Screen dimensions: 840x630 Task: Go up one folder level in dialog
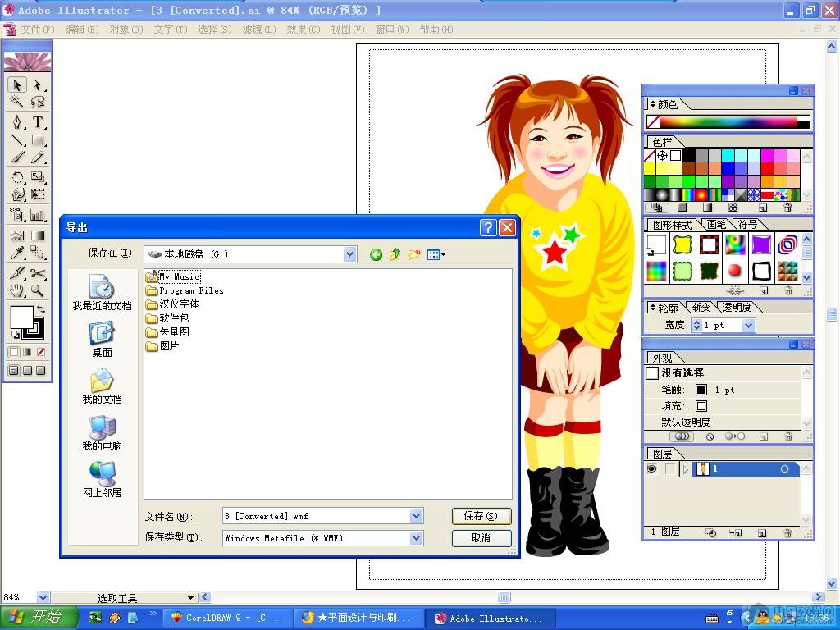coord(395,254)
